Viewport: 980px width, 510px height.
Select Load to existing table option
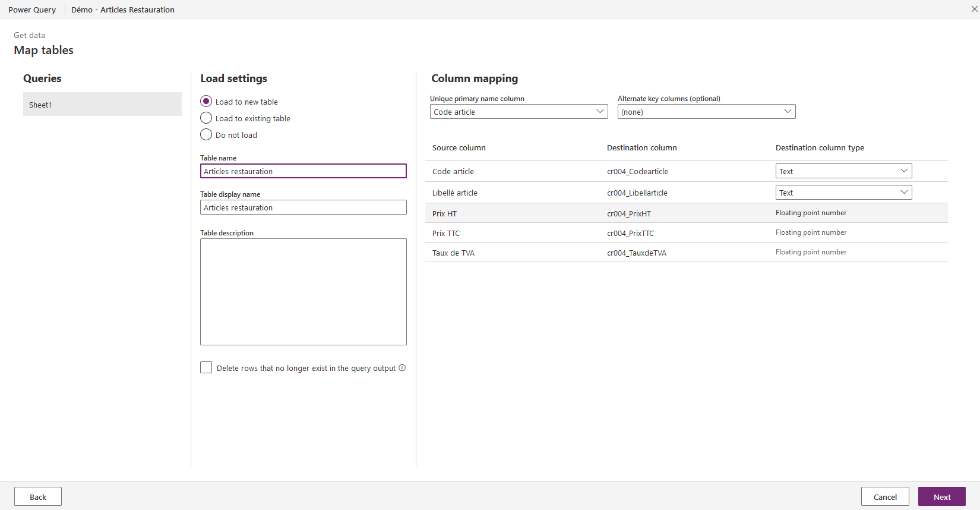[206, 118]
